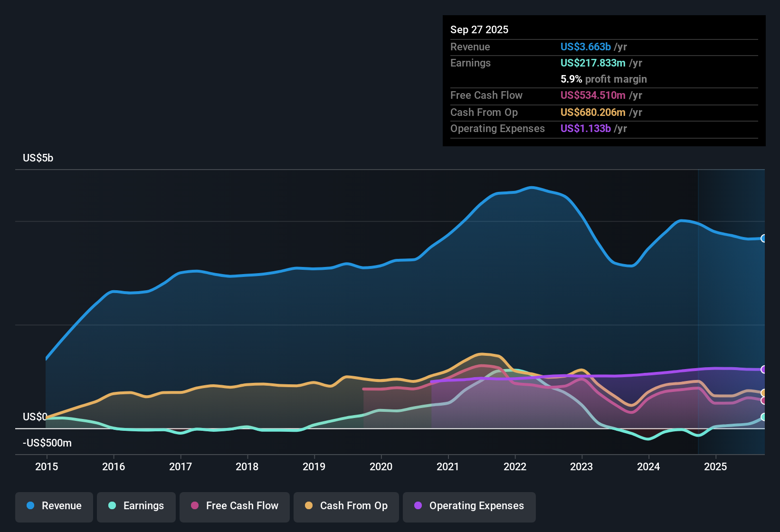Click the teal Earnings legend dot
The width and height of the screenshot is (780, 532).
coord(112,505)
